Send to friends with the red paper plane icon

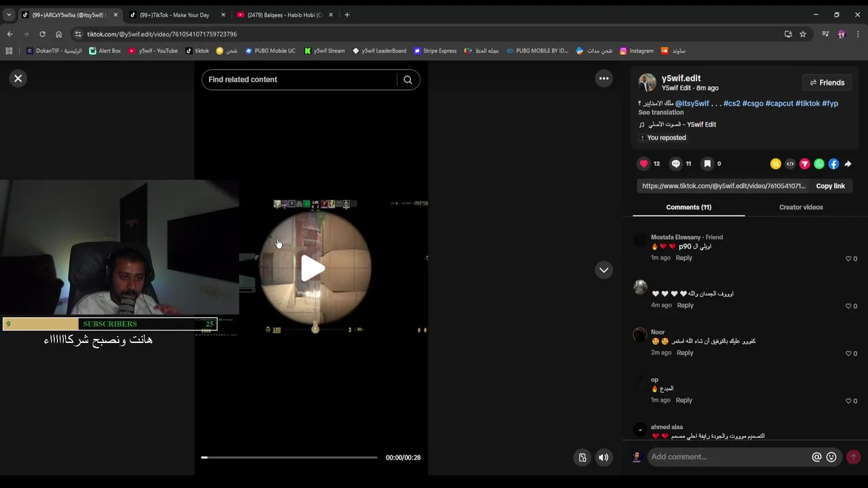pos(804,164)
